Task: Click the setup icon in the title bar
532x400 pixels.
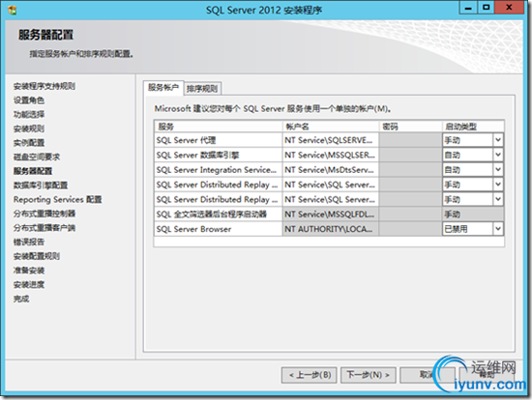Action: point(13,11)
